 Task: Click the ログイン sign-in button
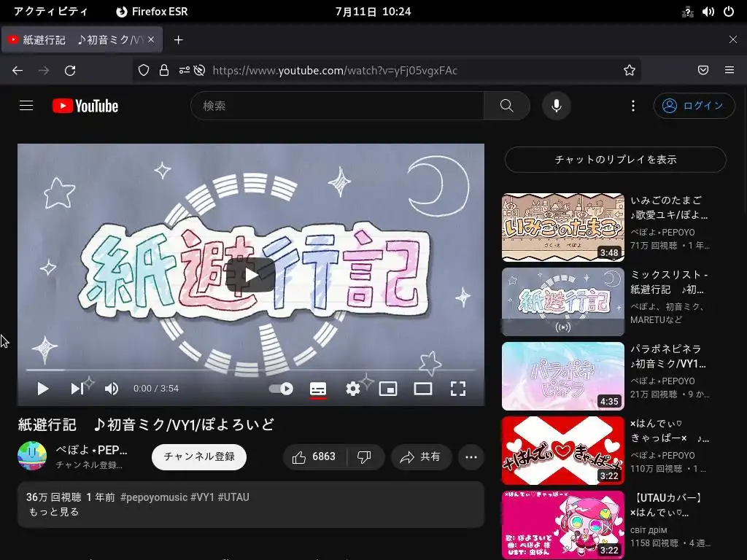(x=694, y=106)
